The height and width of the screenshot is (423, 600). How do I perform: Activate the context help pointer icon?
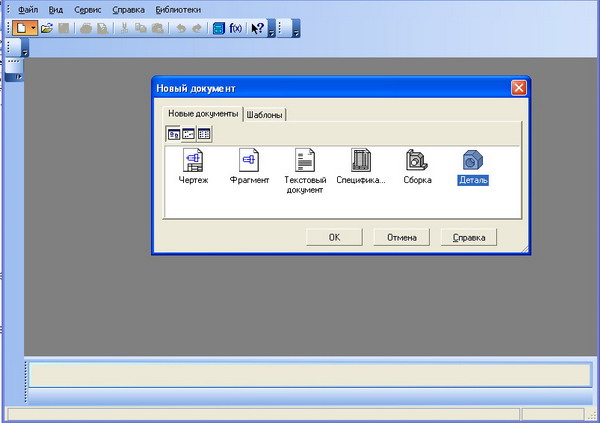[257, 29]
